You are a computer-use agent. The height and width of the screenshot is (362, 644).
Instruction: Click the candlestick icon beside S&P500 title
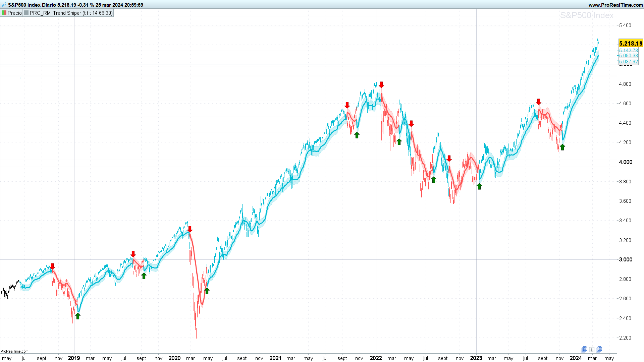tap(4, 5)
